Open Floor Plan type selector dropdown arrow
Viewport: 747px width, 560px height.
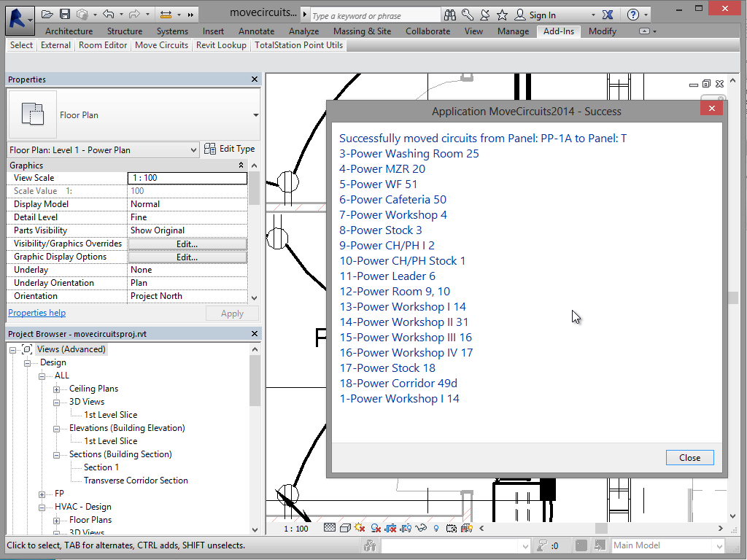tap(256, 115)
